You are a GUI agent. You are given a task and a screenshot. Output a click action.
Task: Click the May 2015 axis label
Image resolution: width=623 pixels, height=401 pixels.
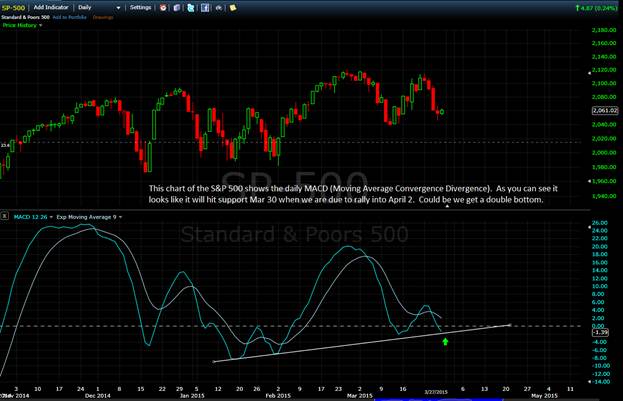pyautogui.click(x=544, y=396)
